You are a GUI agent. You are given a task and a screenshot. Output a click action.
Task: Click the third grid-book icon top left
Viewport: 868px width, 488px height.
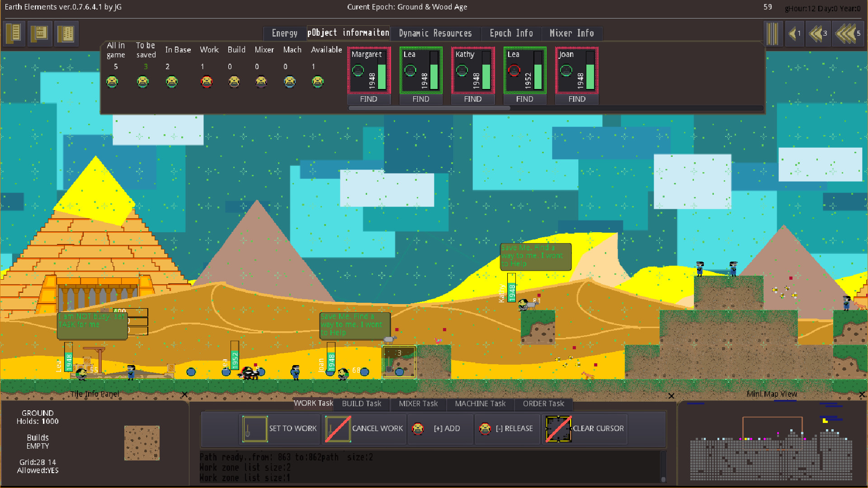tap(66, 33)
